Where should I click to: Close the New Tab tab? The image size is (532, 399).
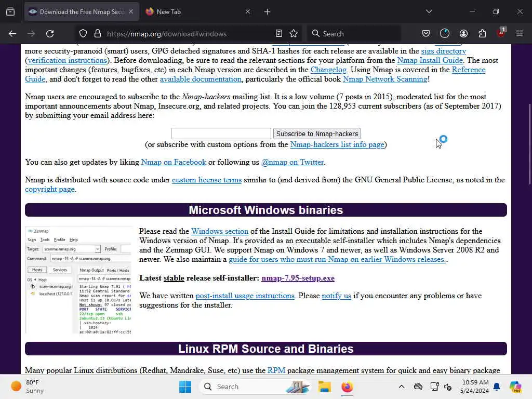[248, 12]
